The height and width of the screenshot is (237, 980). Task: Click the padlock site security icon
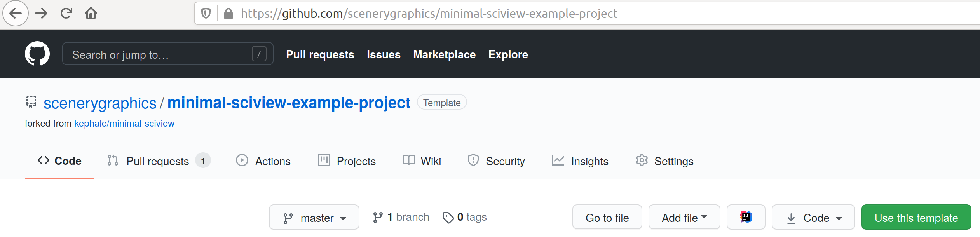(x=228, y=14)
